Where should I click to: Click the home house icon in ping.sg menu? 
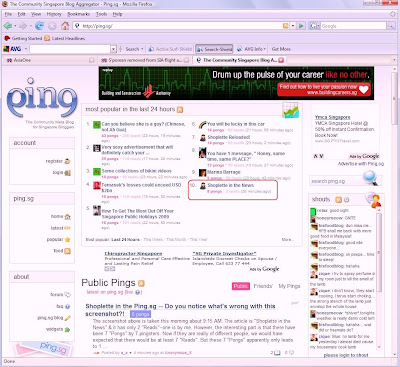pyautogui.click(x=67, y=217)
